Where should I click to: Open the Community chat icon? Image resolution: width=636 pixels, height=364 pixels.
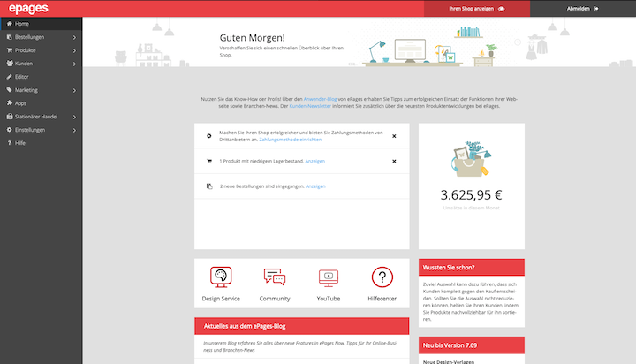275,277
